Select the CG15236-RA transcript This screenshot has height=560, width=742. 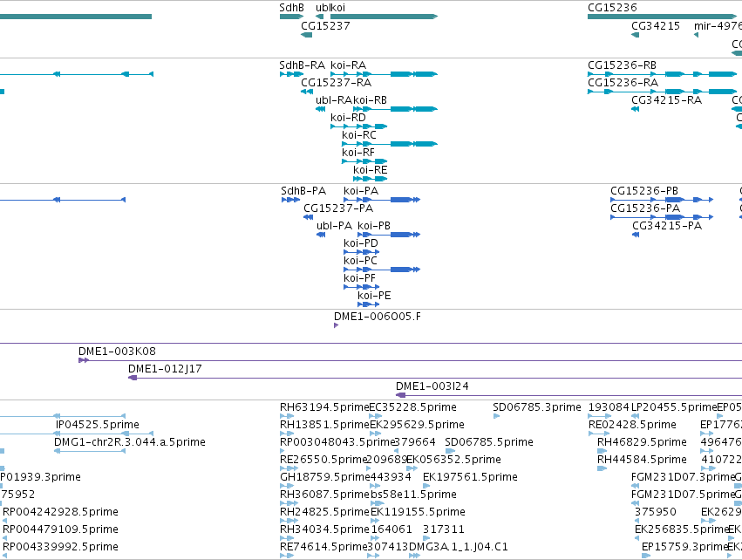[662, 92]
